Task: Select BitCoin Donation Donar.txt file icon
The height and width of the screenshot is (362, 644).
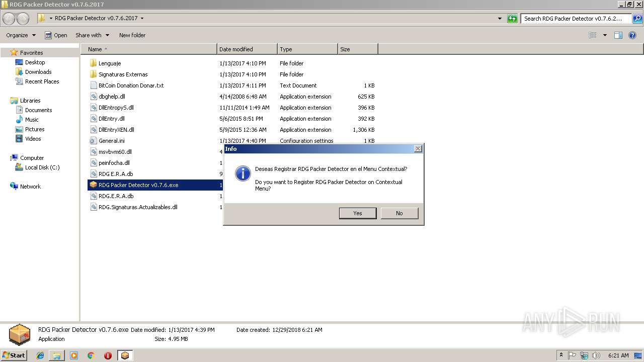Action: click(x=93, y=85)
